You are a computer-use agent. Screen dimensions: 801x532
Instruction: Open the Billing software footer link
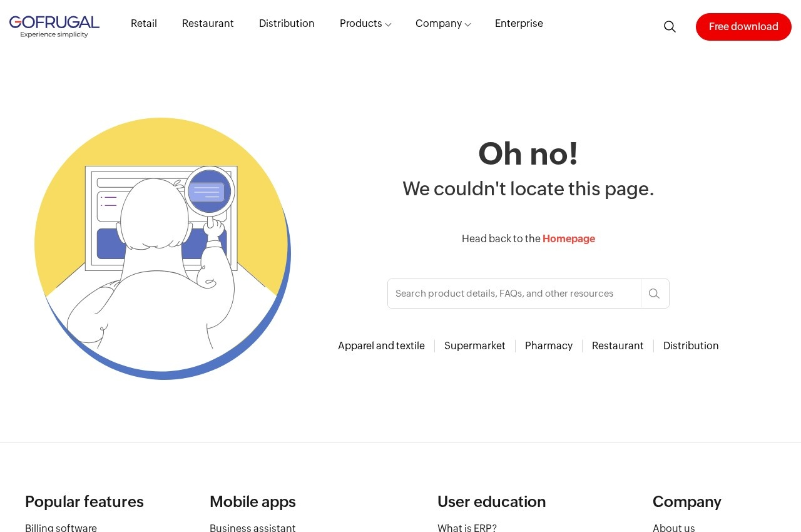[61, 528]
